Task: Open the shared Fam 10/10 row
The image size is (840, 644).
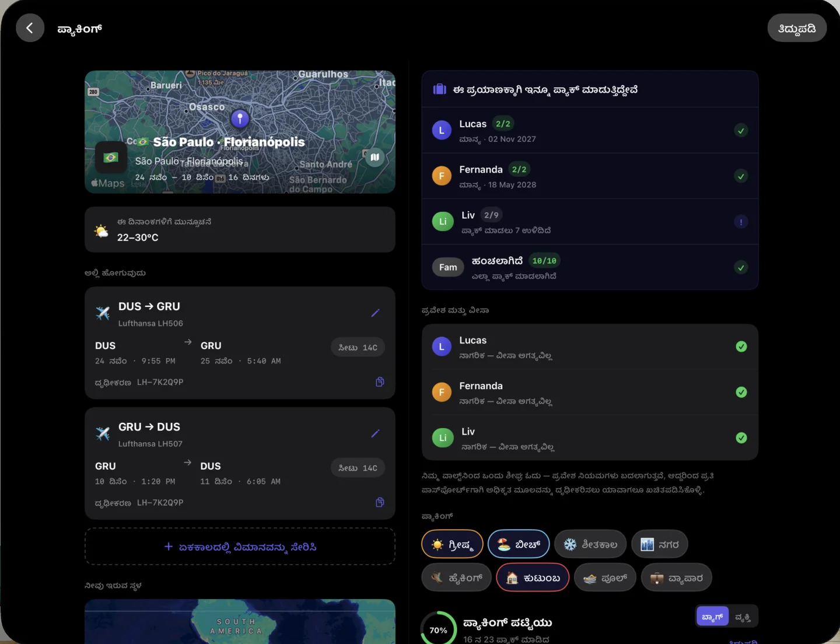Action: tap(590, 267)
